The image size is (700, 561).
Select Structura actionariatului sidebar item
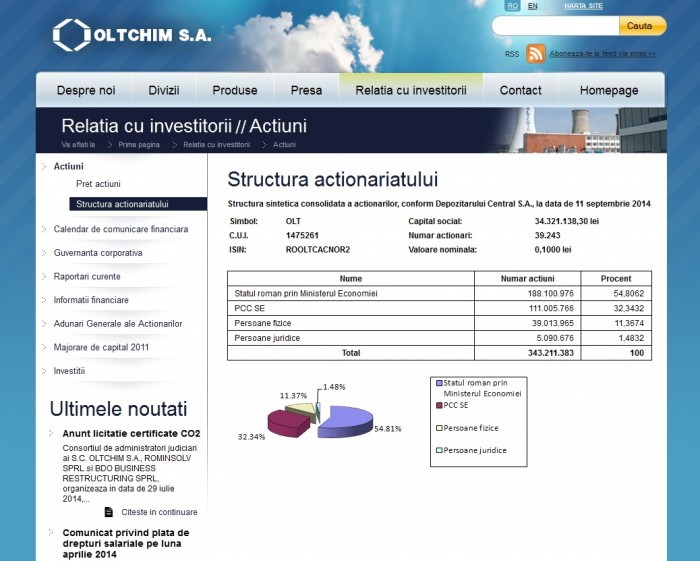pos(138,204)
